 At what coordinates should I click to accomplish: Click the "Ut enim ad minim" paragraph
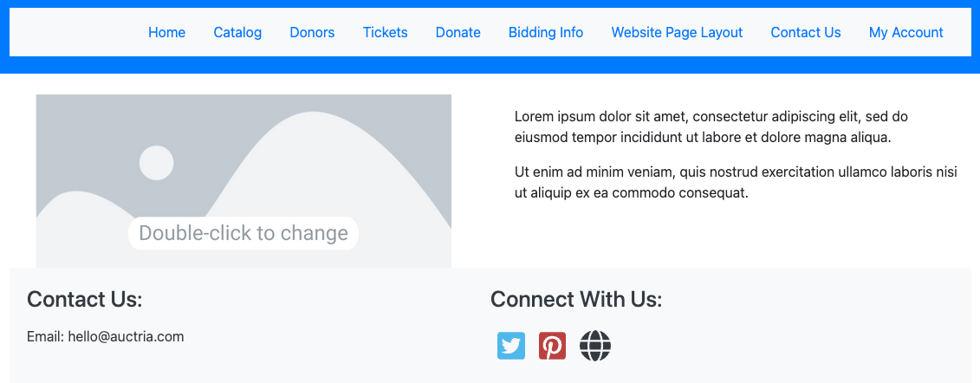[735, 182]
